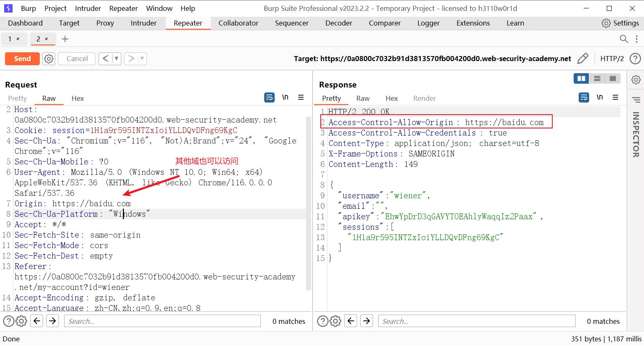
Task: Open the response panel hamburger menu
Action: tap(615, 97)
